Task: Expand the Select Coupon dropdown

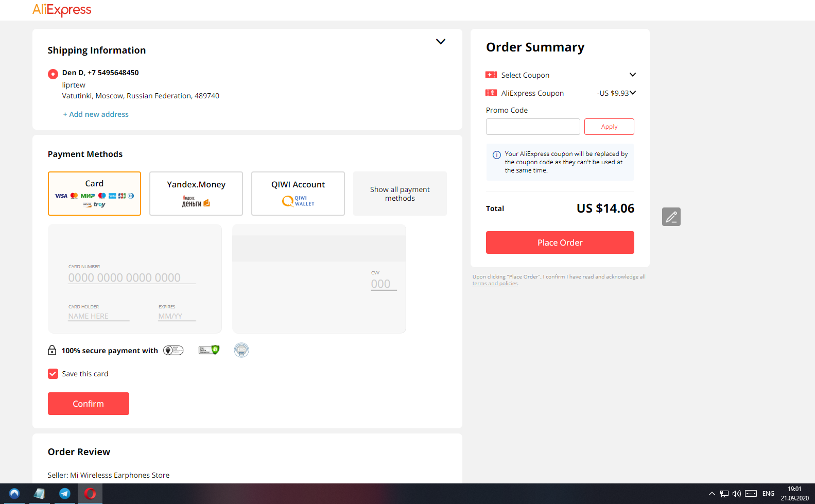Action: point(633,75)
